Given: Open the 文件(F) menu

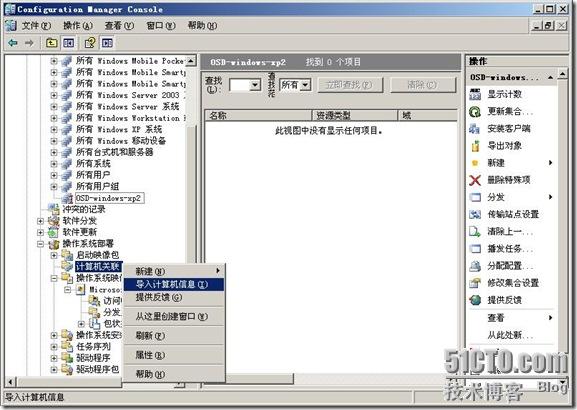Looking at the screenshot, I should tap(36, 25).
